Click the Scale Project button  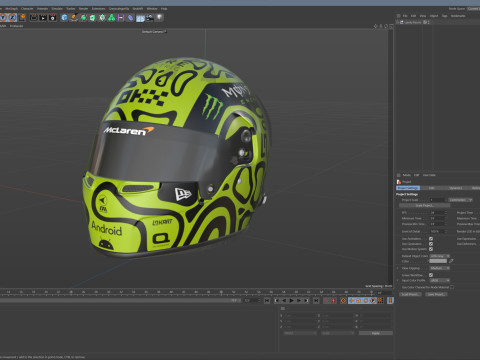point(424,205)
